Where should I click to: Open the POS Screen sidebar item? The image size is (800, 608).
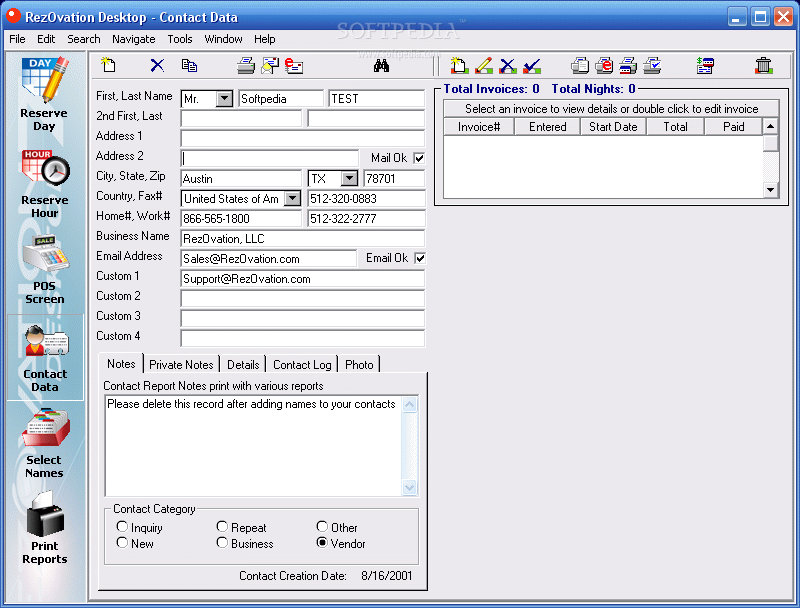pos(45,270)
